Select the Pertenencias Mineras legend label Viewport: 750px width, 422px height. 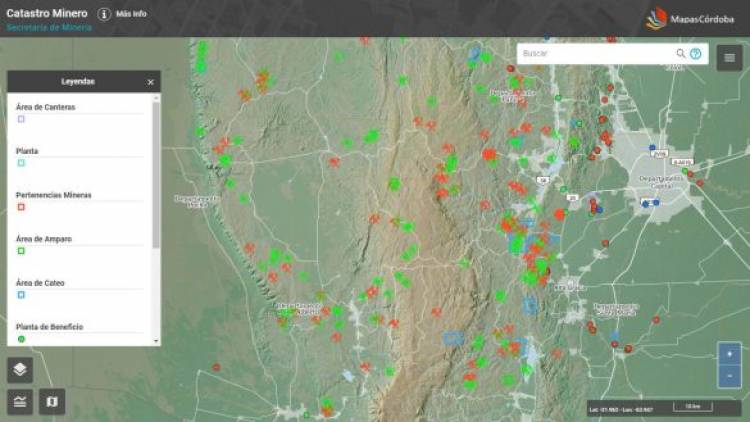click(54, 195)
